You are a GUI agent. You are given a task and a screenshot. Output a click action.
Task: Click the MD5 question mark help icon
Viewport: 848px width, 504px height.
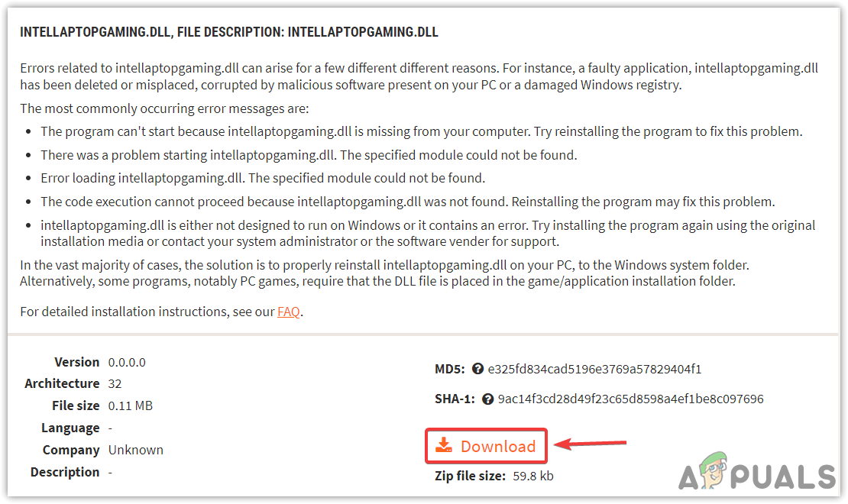[x=478, y=369]
